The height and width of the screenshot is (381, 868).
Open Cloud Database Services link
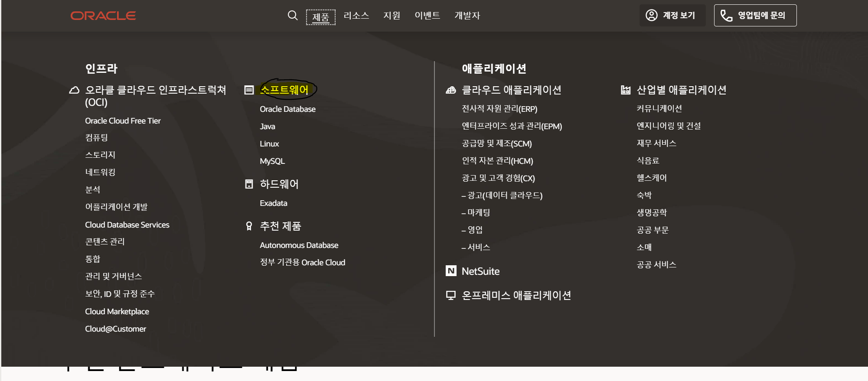(127, 225)
